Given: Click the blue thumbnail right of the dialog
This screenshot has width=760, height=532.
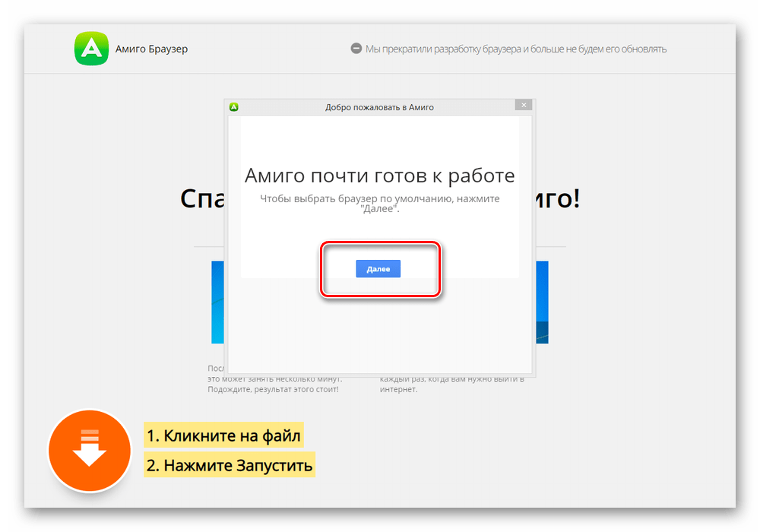Looking at the screenshot, I should coord(542,302).
